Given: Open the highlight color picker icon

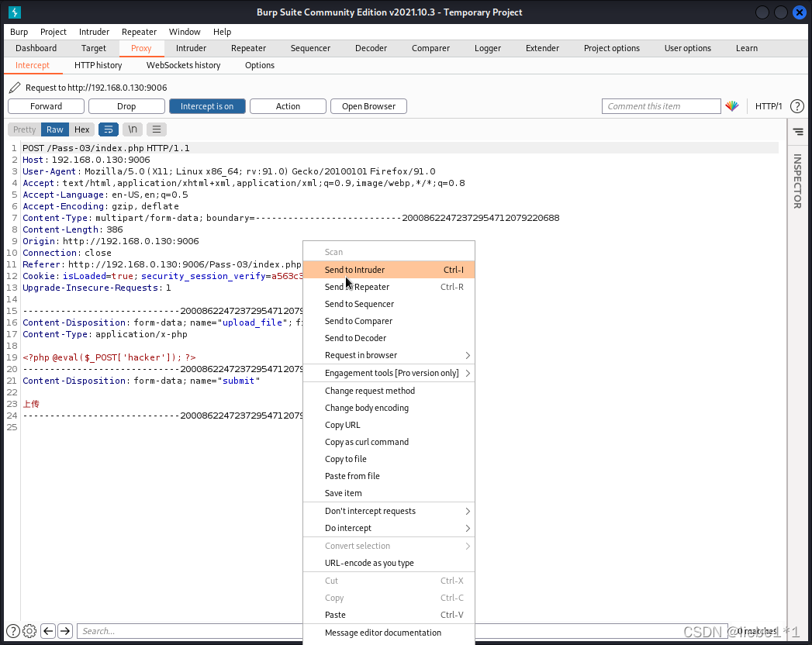Looking at the screenshot, I should coord(732,106).
